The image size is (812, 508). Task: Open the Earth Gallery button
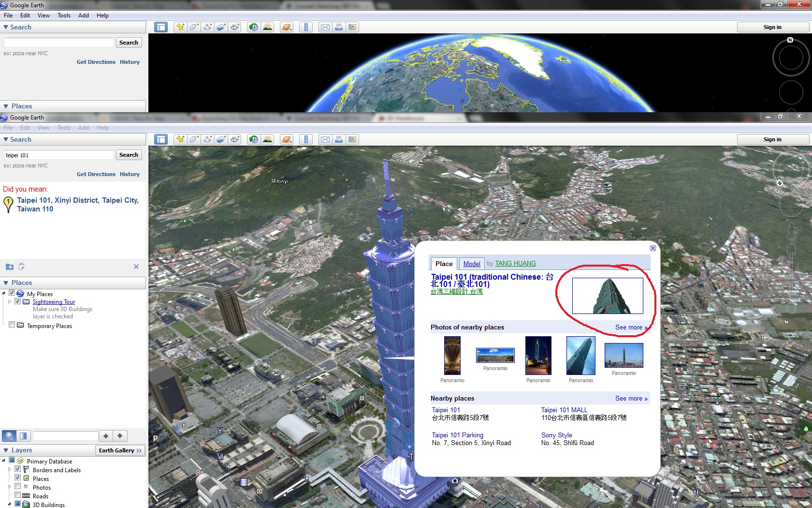pos(120,450)
